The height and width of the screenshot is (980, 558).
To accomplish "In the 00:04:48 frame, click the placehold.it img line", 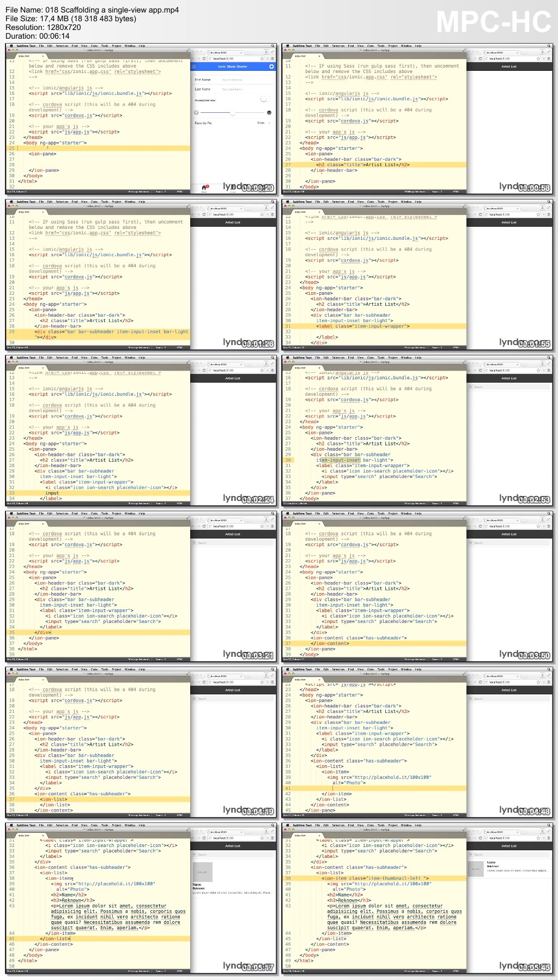I will pos(379,777).
